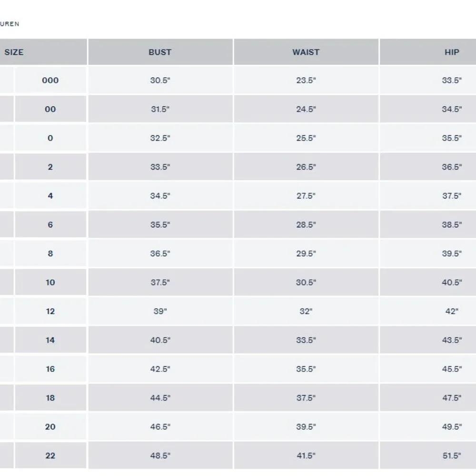Select the size 000 row label
Viewport: 476px width, 476px height.
click(50, 80)
